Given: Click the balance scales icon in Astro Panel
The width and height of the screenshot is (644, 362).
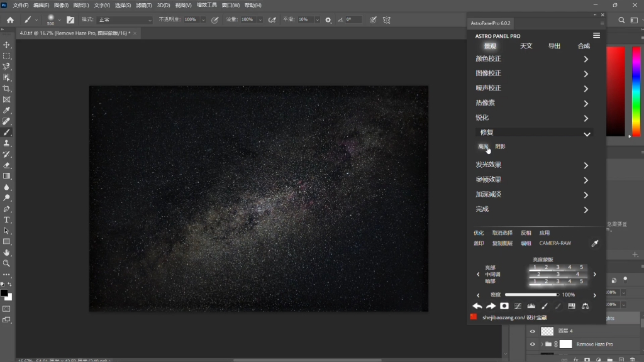Looking at the screenshot, I should [586, 306].
